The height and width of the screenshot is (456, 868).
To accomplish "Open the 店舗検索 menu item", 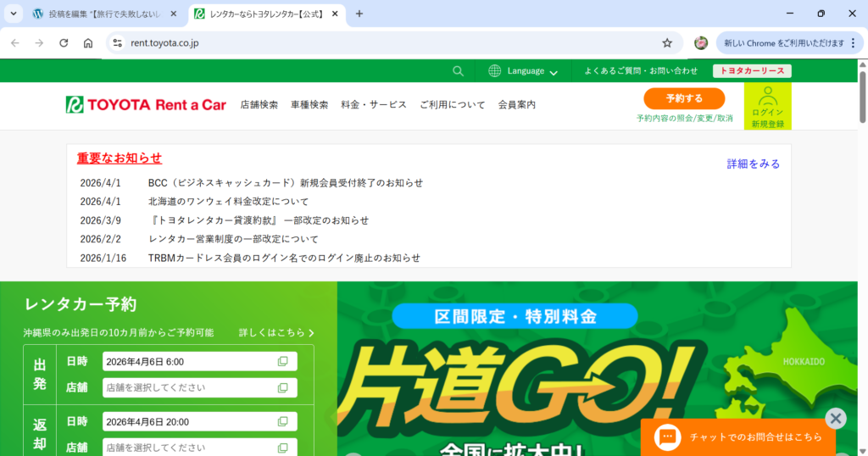I will click(259, 105).
